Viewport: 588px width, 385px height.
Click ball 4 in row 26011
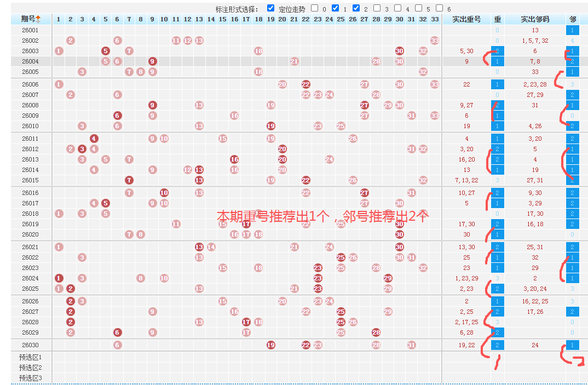click(94, 139)
